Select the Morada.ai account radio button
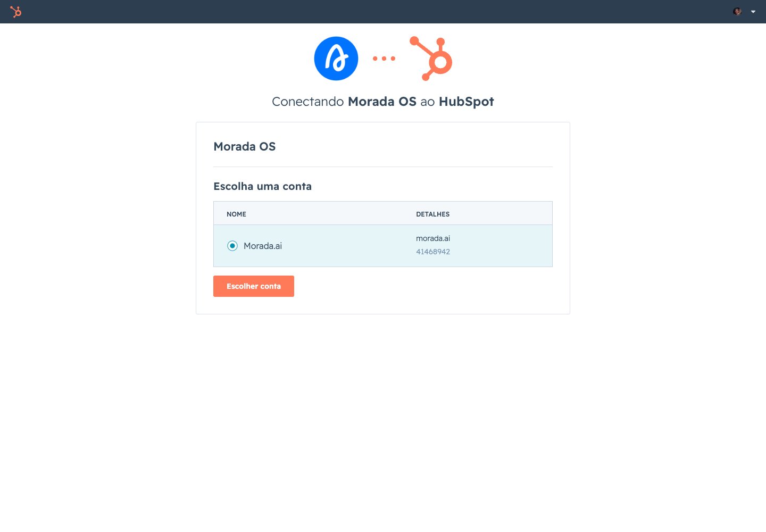The width and height of the screenshot is (766, 532). pyautogui.click(x=232, y=246)
